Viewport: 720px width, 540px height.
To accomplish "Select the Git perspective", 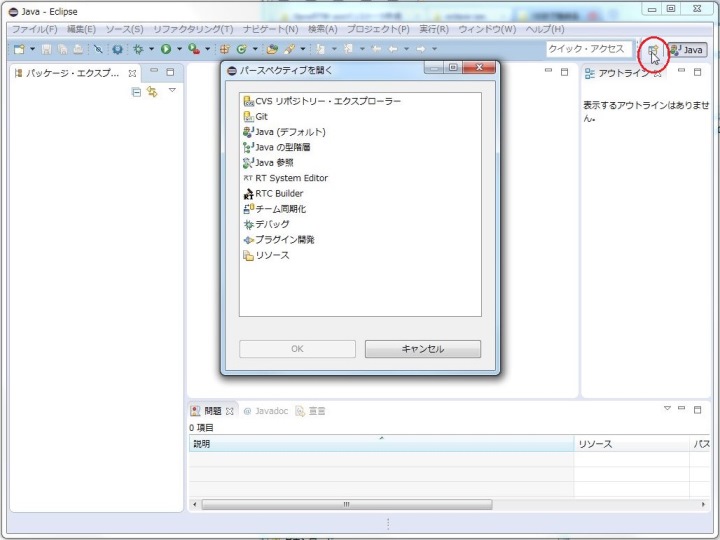I will (255, 117).
